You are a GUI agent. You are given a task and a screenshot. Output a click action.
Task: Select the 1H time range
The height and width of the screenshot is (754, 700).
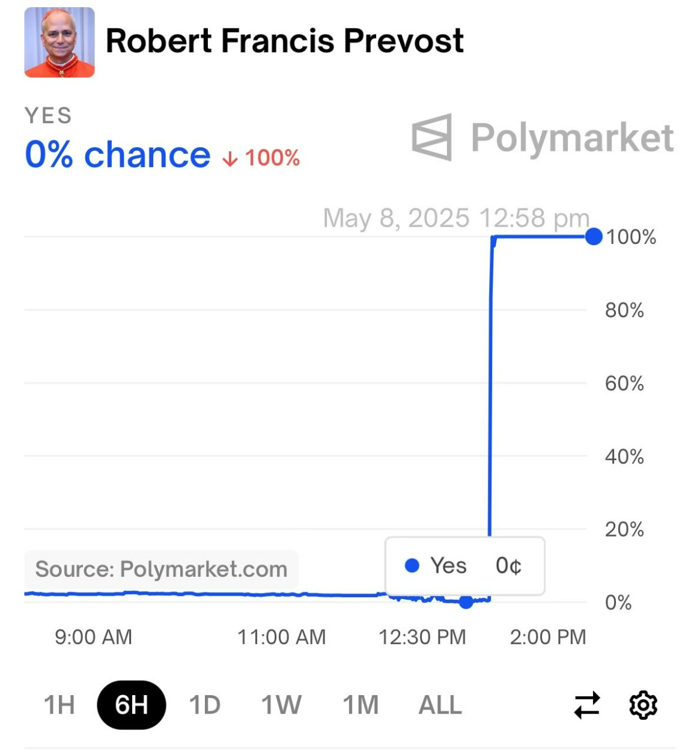[x=59, y=705]
